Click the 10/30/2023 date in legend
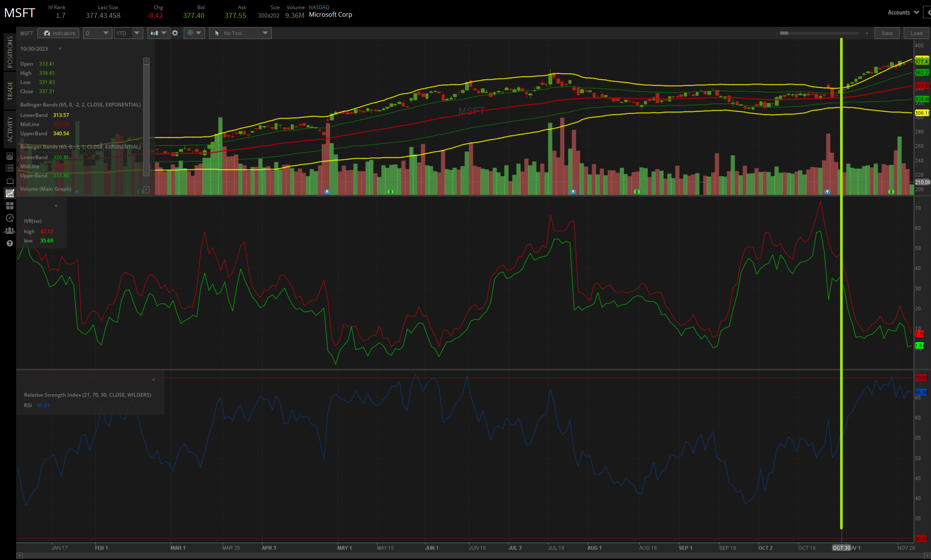The width and height of the screenshot is (931, 560). (x=34, y=49)
